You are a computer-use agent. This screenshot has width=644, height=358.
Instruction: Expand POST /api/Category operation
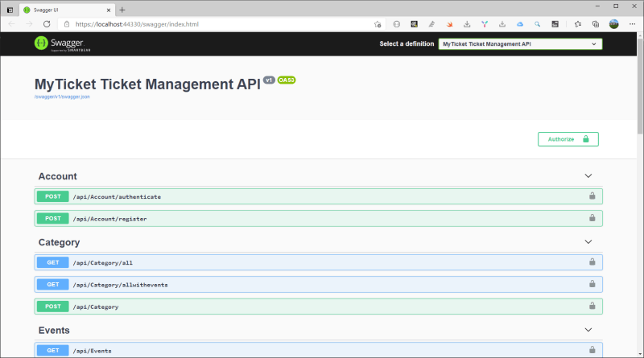tap(318, 307)
